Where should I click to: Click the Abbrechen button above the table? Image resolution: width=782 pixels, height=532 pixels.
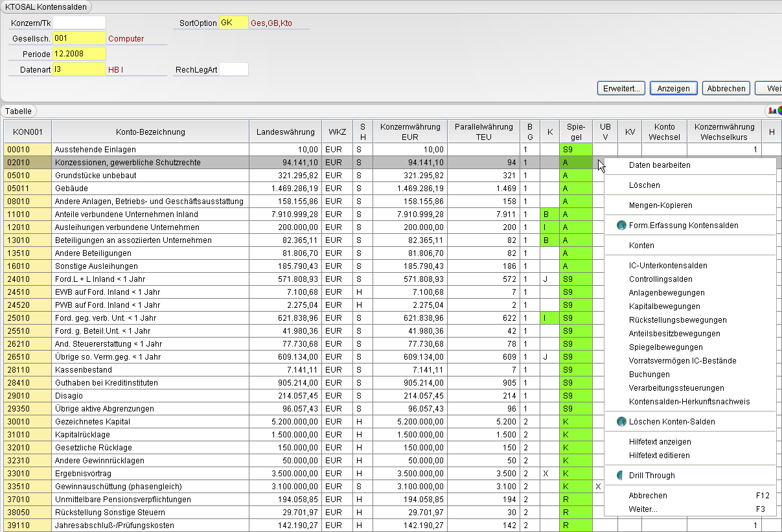726,88
